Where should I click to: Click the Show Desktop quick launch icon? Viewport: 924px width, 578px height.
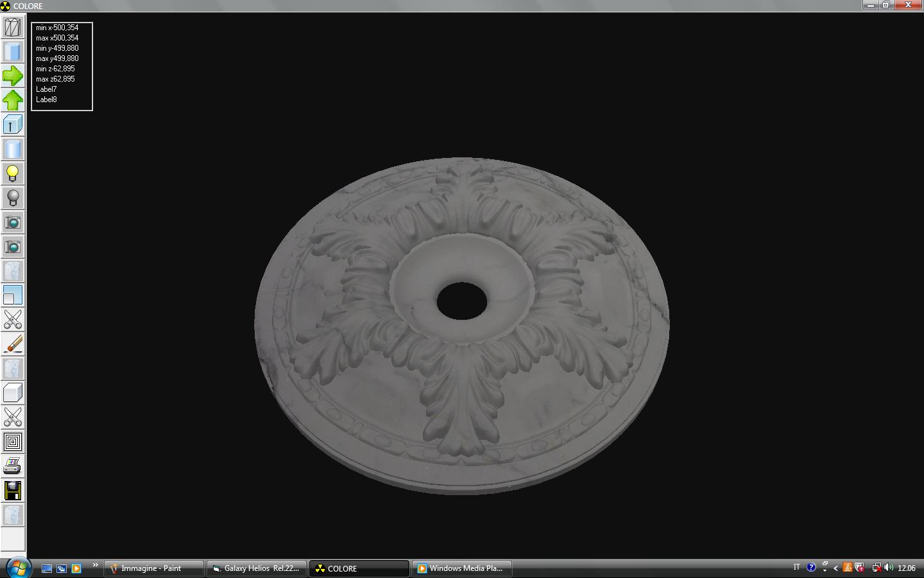coord(47,568)
